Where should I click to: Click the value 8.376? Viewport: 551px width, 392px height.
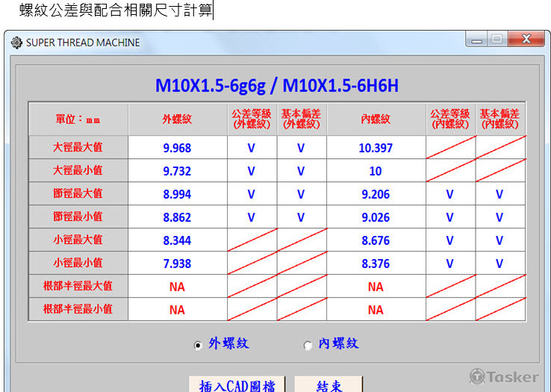[376, 264]
